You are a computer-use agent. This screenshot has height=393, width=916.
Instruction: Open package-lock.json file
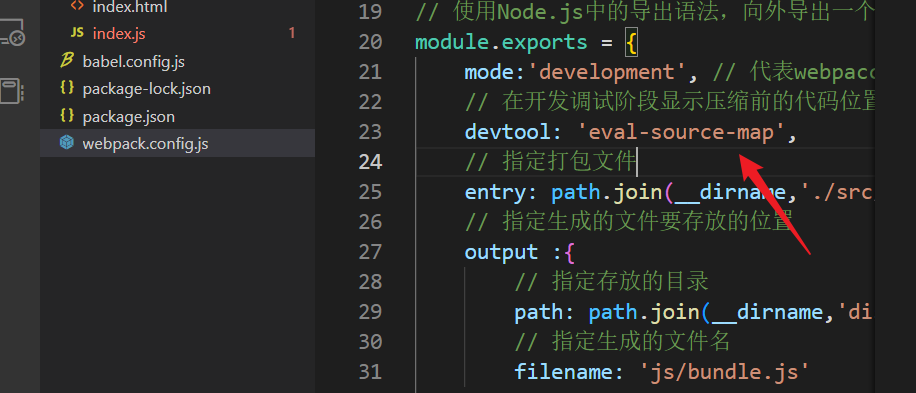(147, 89)
